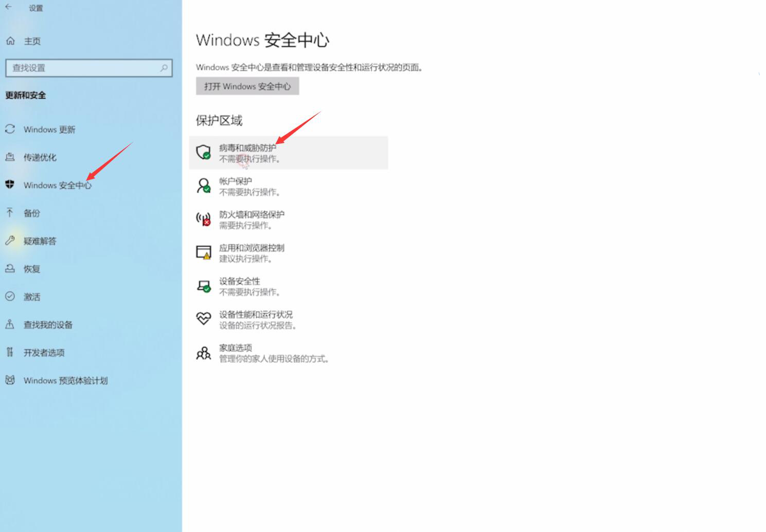Click the 疑难解答 wrench icon
The image size is (766, 532).
point(10,240)
